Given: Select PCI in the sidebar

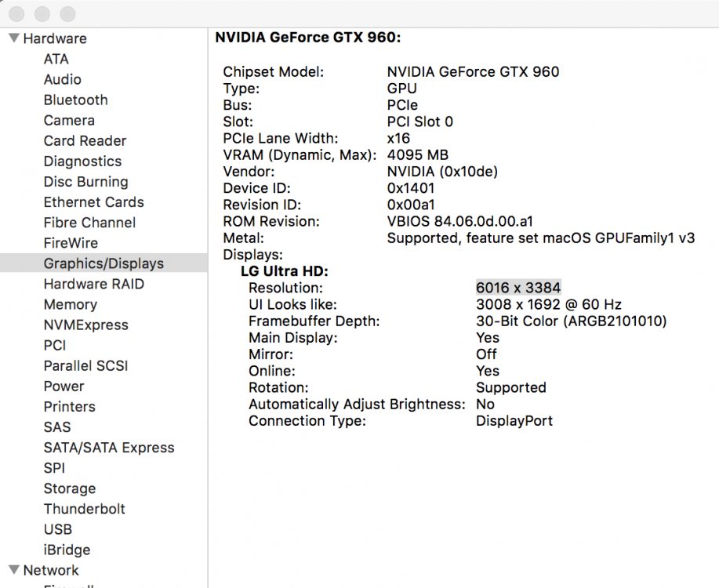Looking at the screenshot, I should point(55,346).
